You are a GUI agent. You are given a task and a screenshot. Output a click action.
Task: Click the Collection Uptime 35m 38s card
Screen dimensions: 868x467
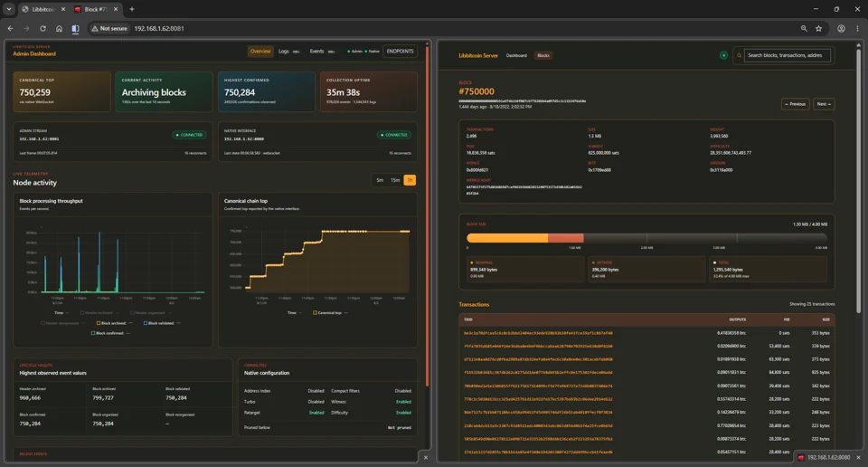369,91
